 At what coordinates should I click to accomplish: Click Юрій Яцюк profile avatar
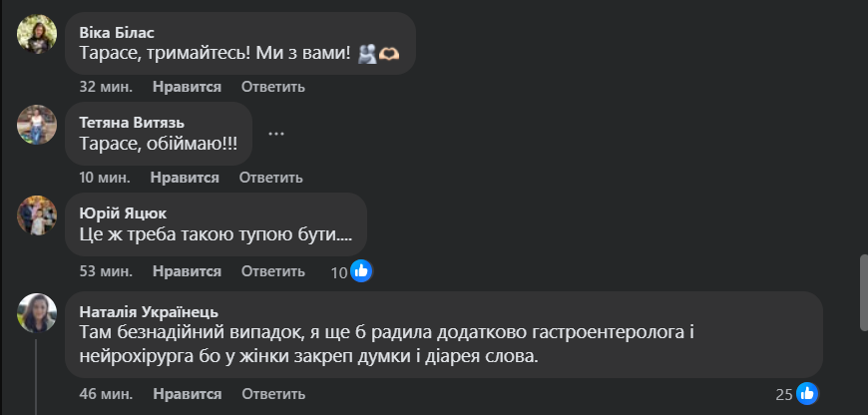(x=37, y=214)
